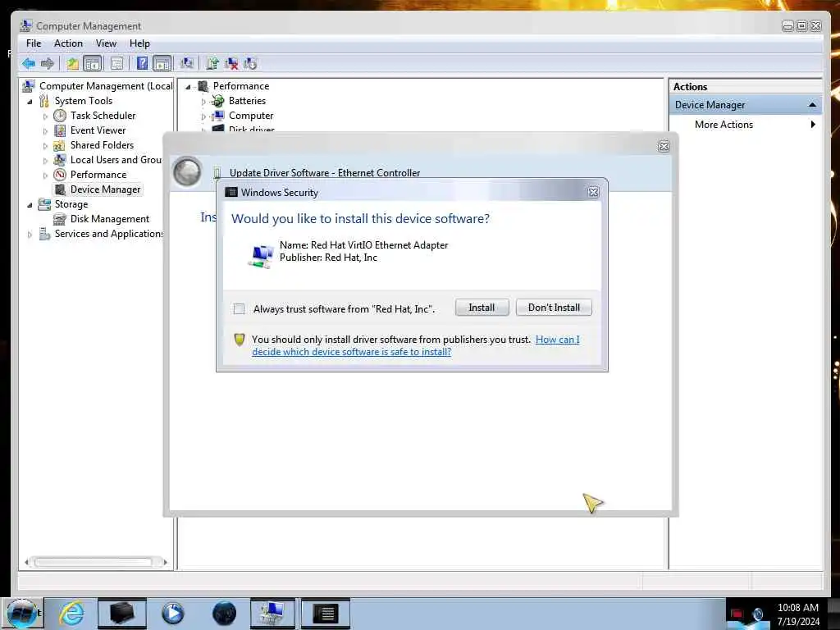Screen dimensions: 840x630
Task: Collapse the Device Manager actions section arrow
Action: 812,105
